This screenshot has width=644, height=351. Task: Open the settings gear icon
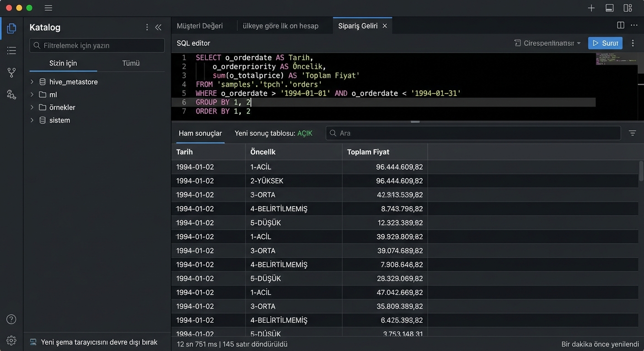[11, 340]
